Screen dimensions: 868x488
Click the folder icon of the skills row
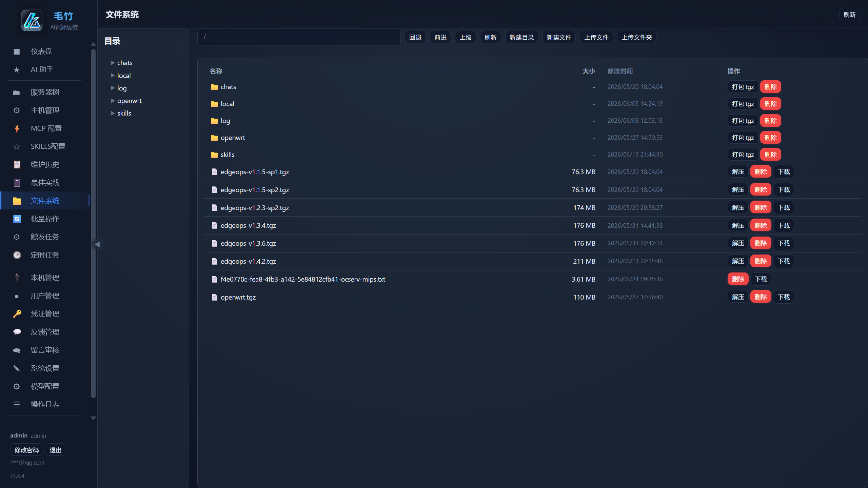pyautogui.click(x=214, y=155)
